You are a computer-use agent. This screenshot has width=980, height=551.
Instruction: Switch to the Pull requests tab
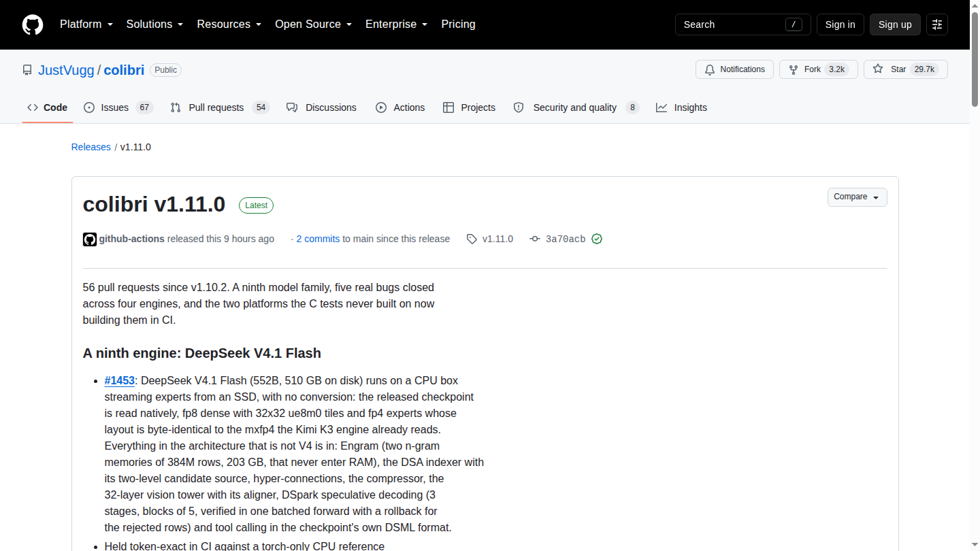[x=220, y=107]
